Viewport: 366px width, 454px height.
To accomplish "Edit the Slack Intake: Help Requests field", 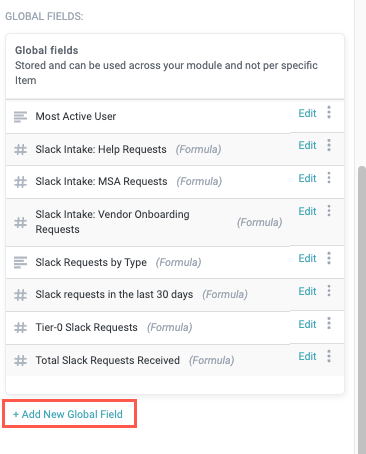I will [307, 145].
